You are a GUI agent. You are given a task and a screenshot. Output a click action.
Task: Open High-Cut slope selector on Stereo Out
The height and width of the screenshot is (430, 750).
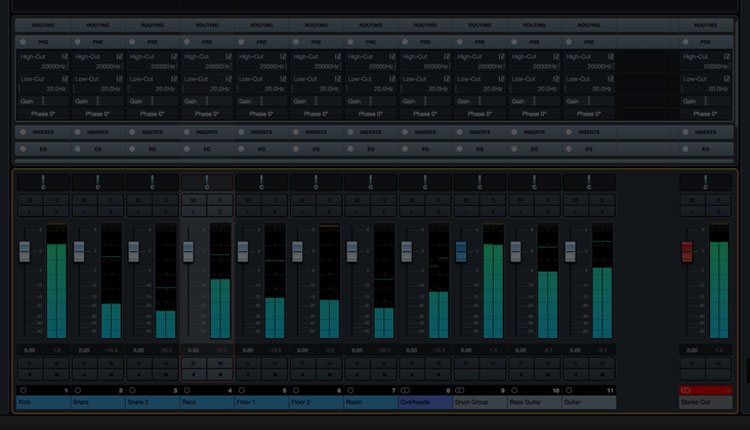(727, 56)
